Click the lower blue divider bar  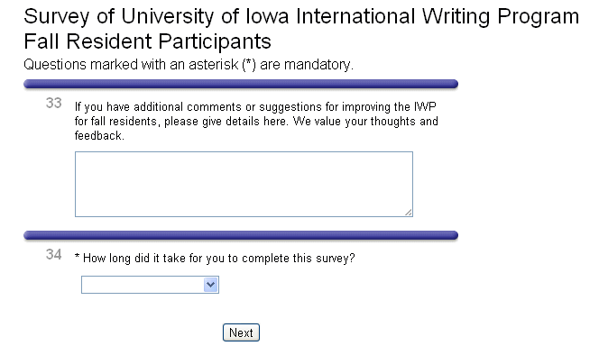pos(241,235)
